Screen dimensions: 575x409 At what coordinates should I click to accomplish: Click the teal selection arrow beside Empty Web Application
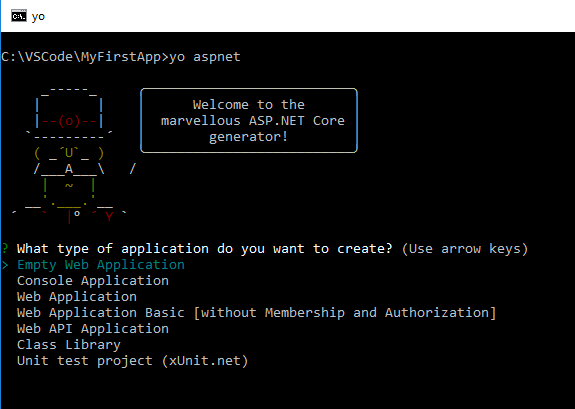click(x=5, y=265)
